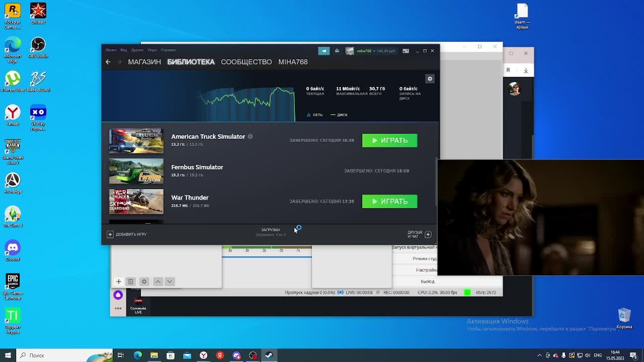Open the Справка menu in Steam
This screenshot has height=362, width=644.
(168, 50)
